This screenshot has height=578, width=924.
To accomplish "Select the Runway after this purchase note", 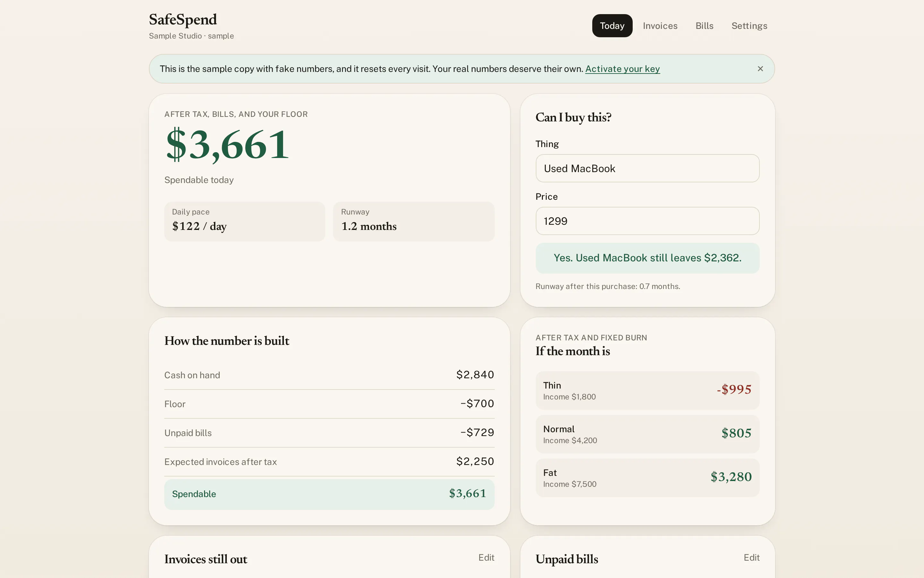I will pyautogui.click(x=607, y=286).
